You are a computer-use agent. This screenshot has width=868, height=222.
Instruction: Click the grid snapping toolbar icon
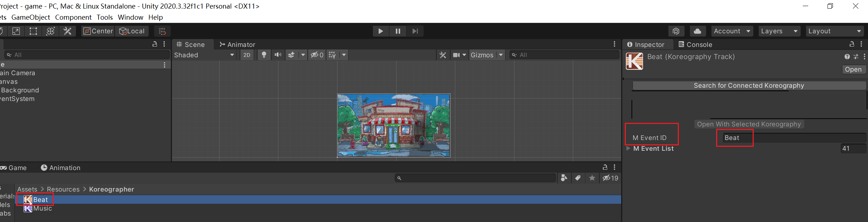coord(162,31)
